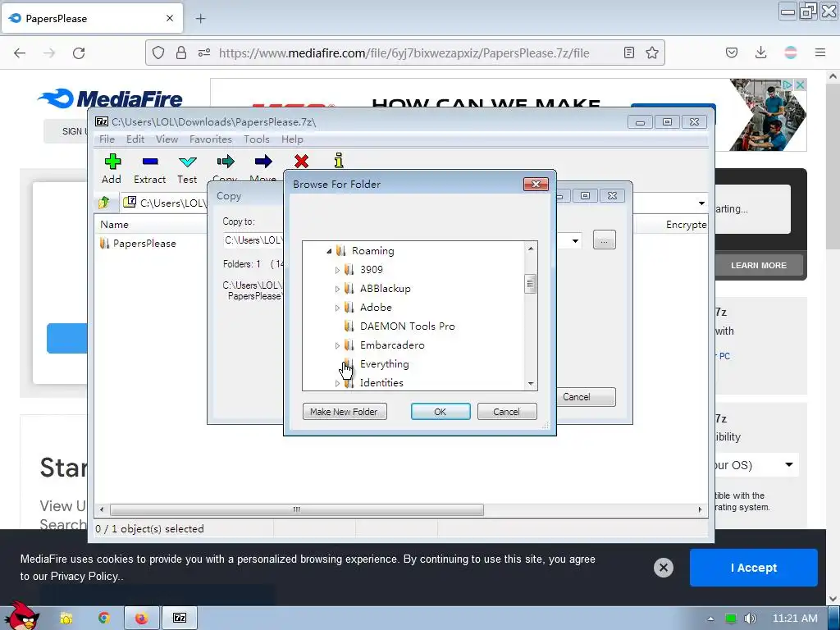Open the Copy to path dropdown arrow
Viewport: 840px width, 630px height.
pyautogui.click(x=575, y=240)
